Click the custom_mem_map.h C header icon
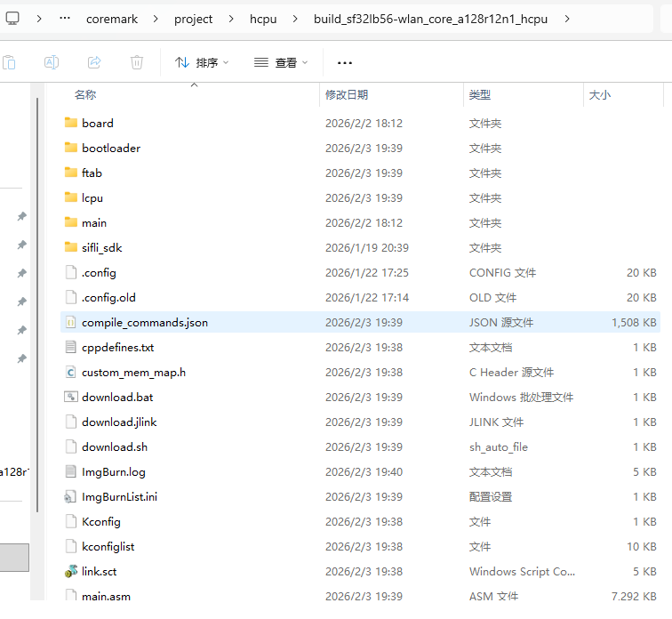Viewport: 672px width, 619px height. pos(71,372)
